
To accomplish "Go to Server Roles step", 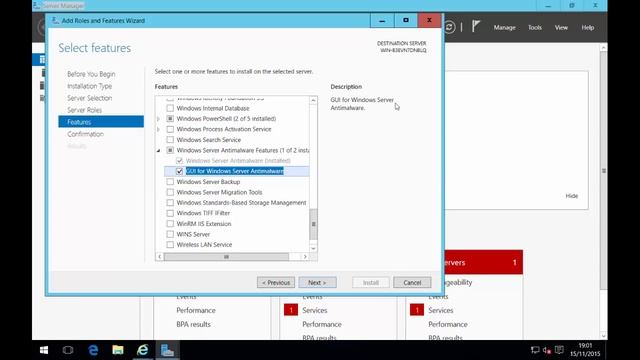I will click(84, 110).
